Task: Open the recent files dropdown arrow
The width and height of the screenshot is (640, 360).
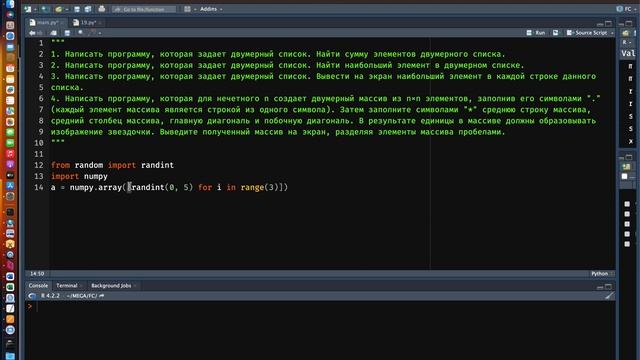Action: click(67, 9)
